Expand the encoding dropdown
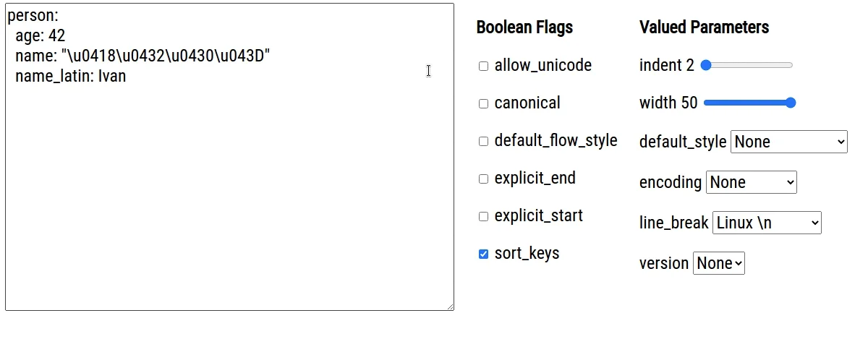868x347 pixels. [751, 182]
